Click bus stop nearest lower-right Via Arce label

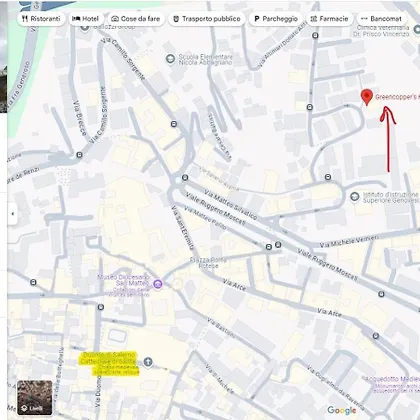[x=376, y=336]
